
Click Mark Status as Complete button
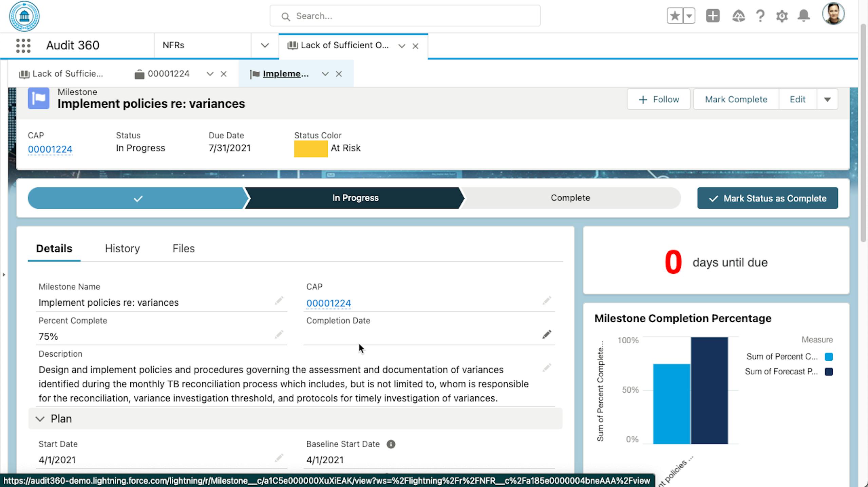pyautogui.click(x=767, y=198)
